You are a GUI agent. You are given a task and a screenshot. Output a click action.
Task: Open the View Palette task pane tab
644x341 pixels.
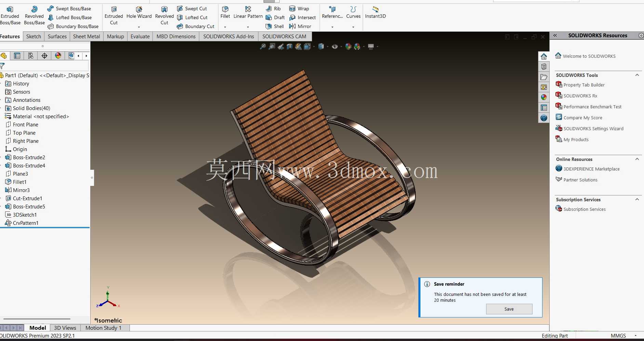tap(544, 87)
